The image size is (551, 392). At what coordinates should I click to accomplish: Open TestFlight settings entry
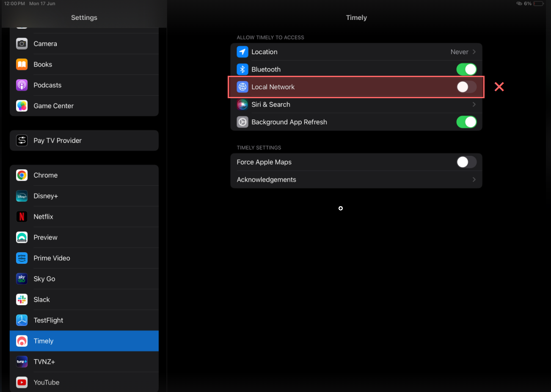84,320
